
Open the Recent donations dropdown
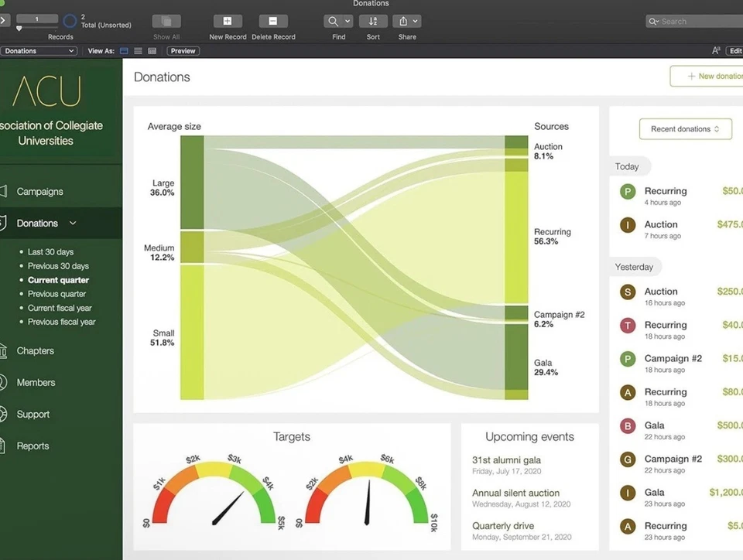(685, 128)
